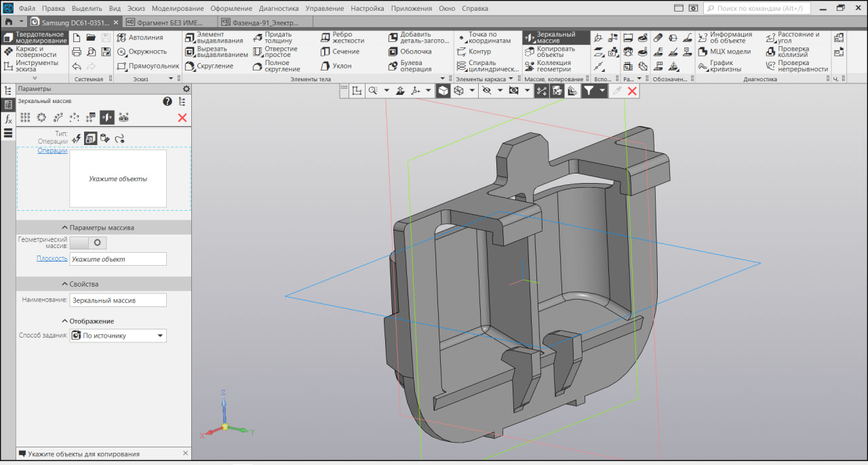Screen dimensions: 868x465
Task: Click the Наименование input field
Action: tap(118, 300)
